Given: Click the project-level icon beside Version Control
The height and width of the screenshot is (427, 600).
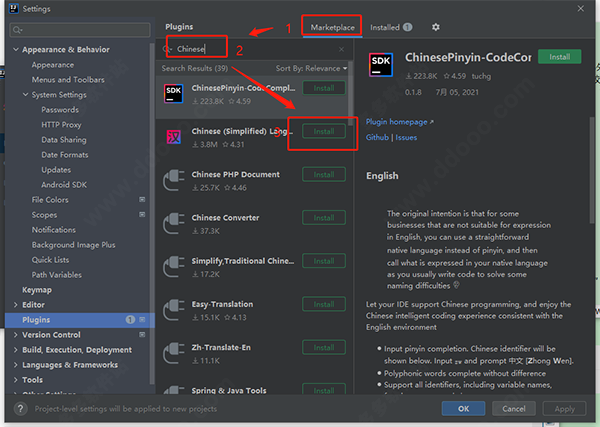Looking at the screenshot, I should click(142, 335).
